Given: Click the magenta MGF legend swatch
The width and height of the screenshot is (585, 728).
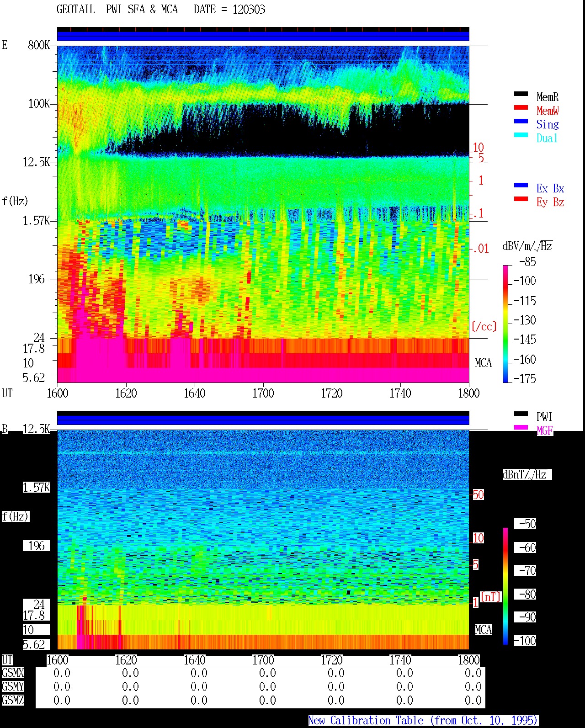Looking at the screenshot, I should (521, 427).
